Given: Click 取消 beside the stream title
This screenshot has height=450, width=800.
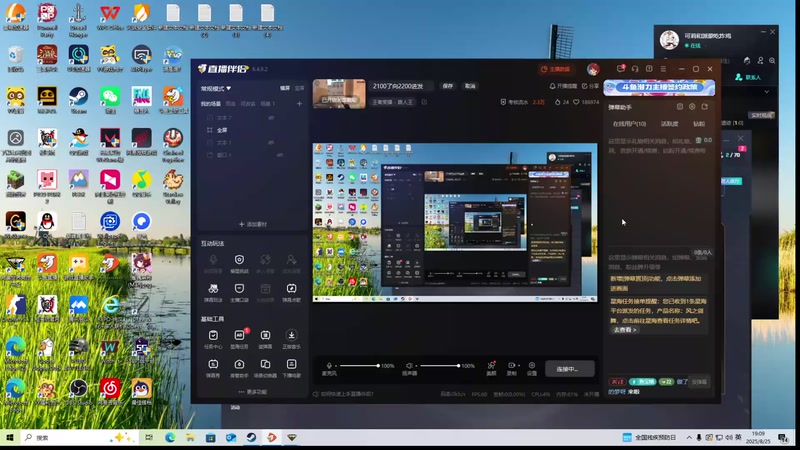Looking at the screenshot, I should pos(470,86).
